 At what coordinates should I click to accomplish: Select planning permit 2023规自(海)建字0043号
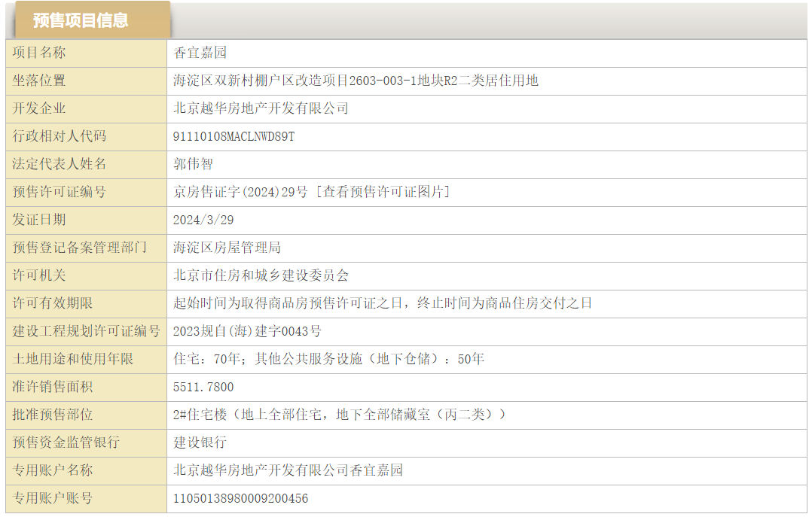[x=247, y=331]
